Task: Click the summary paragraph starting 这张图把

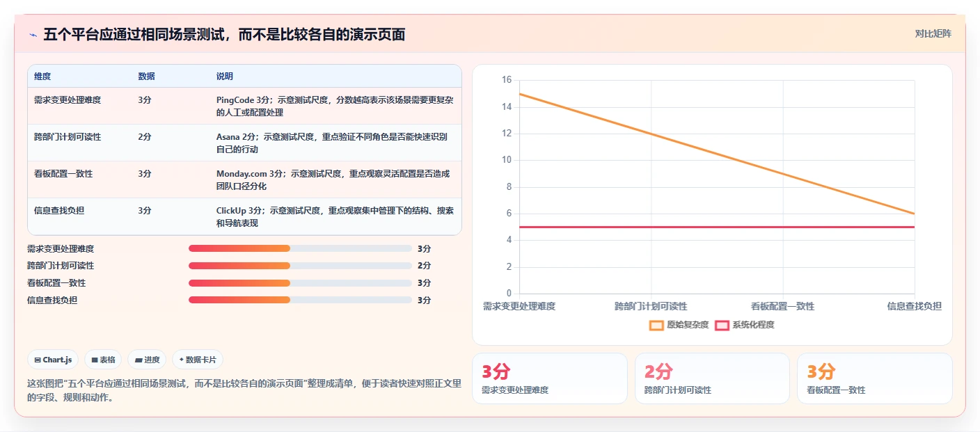Action: (x=244, y=391)
